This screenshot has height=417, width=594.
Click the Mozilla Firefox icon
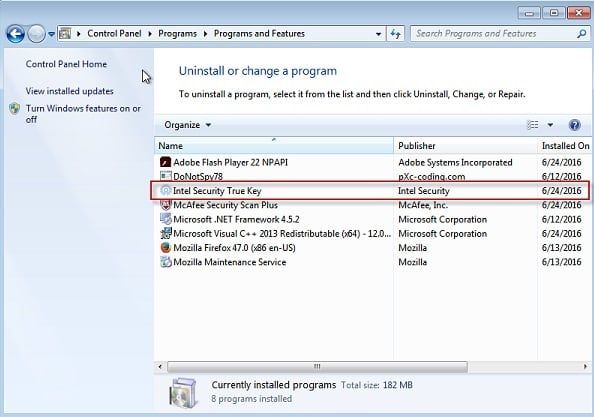tap(166, 248)
